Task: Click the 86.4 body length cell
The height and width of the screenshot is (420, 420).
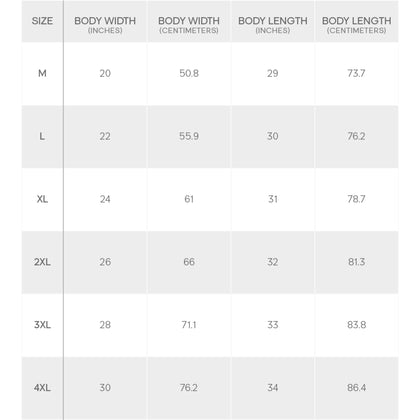Action: point(356,388)
